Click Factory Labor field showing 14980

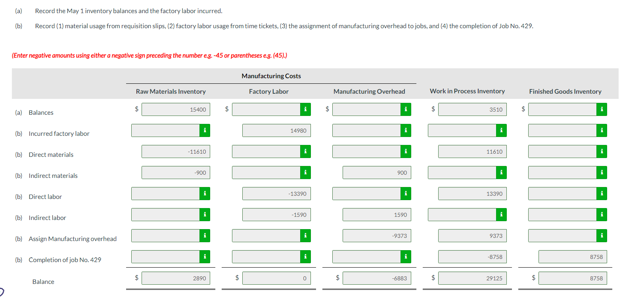coord(276,130)
